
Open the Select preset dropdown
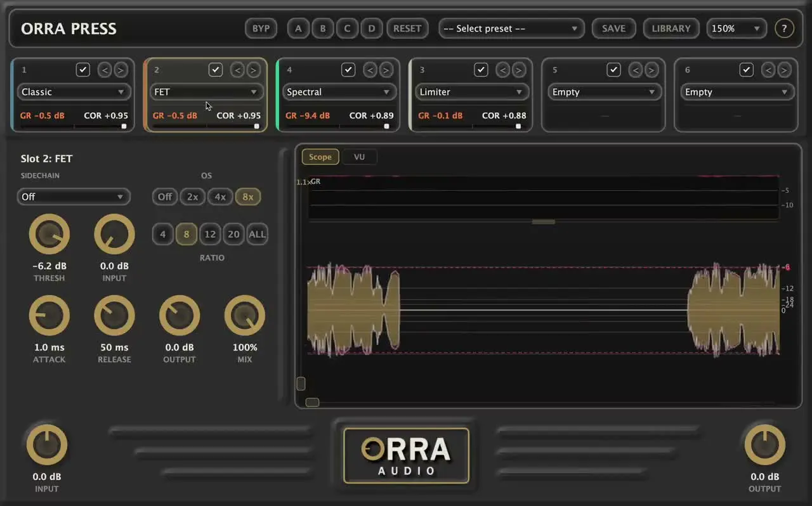click(x=511, y=29)
